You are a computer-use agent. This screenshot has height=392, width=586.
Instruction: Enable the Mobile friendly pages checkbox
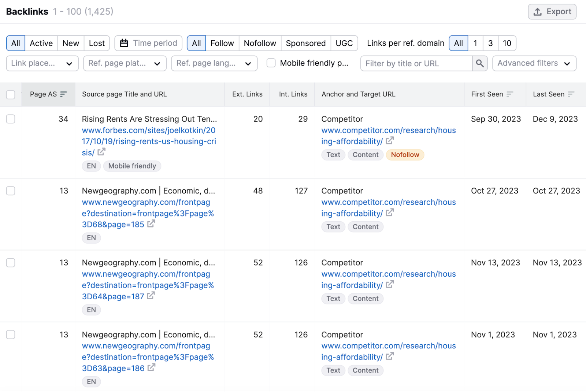point(271,63)
